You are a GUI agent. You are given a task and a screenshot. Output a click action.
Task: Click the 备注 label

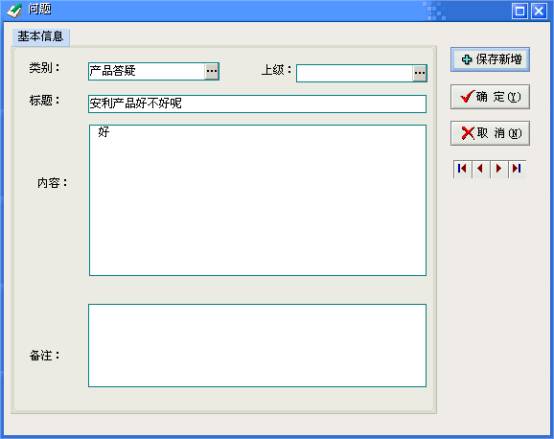(45, 355)
